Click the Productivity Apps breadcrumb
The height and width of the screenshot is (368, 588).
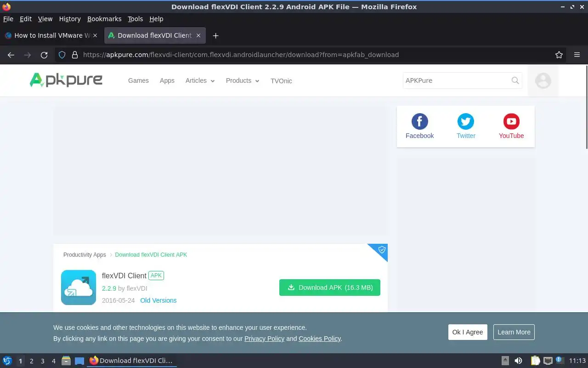85,255
